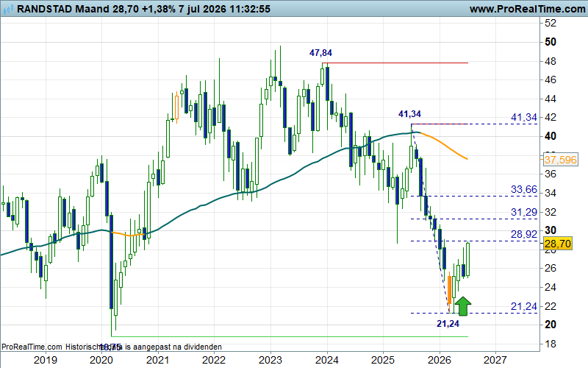
Task: Click the 31,29 retracement level label
Action: [524, 213]
